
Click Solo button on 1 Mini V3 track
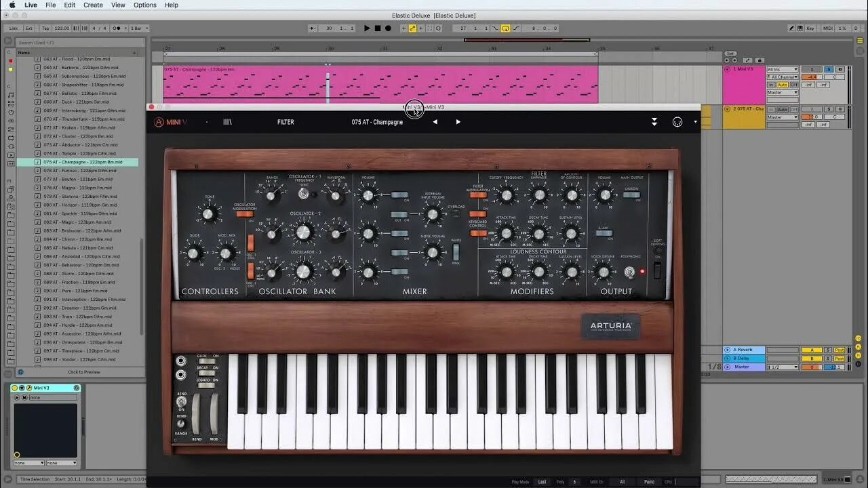[828, 69]
